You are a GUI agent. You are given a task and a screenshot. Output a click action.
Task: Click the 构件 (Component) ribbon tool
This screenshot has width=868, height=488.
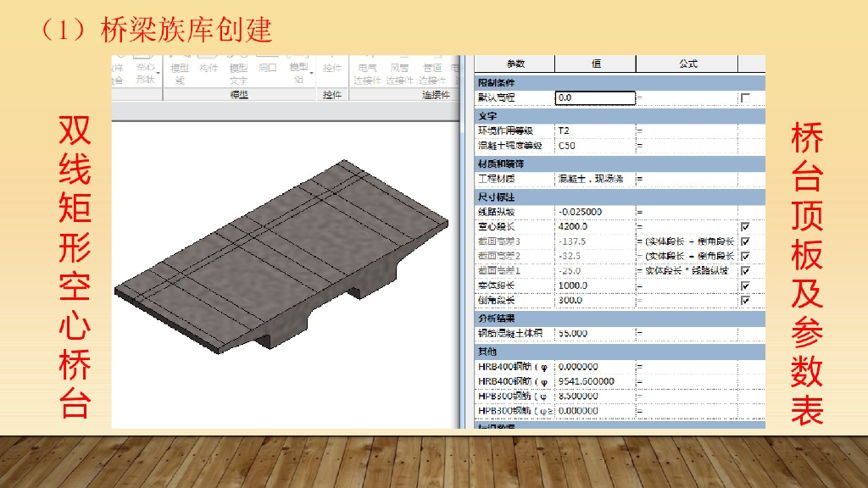(208, 69)
